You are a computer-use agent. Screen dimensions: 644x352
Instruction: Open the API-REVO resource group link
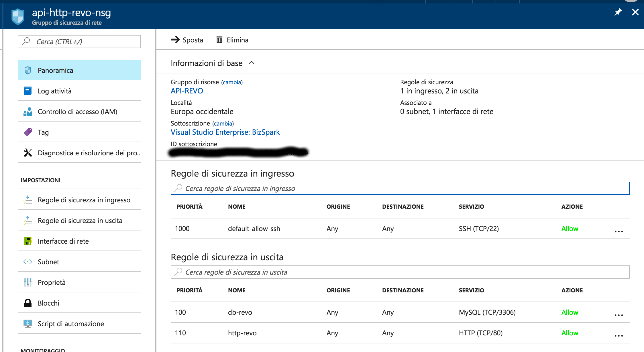(187, 91)
